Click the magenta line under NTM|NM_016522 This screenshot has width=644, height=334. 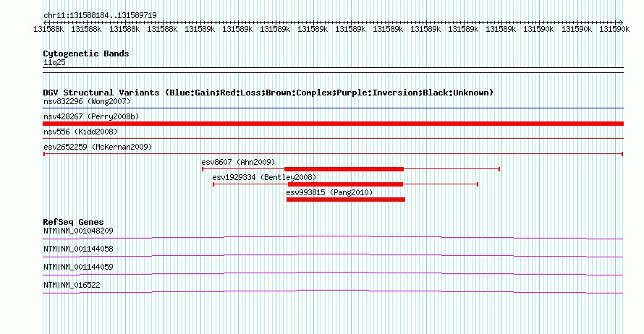point(333,292)
